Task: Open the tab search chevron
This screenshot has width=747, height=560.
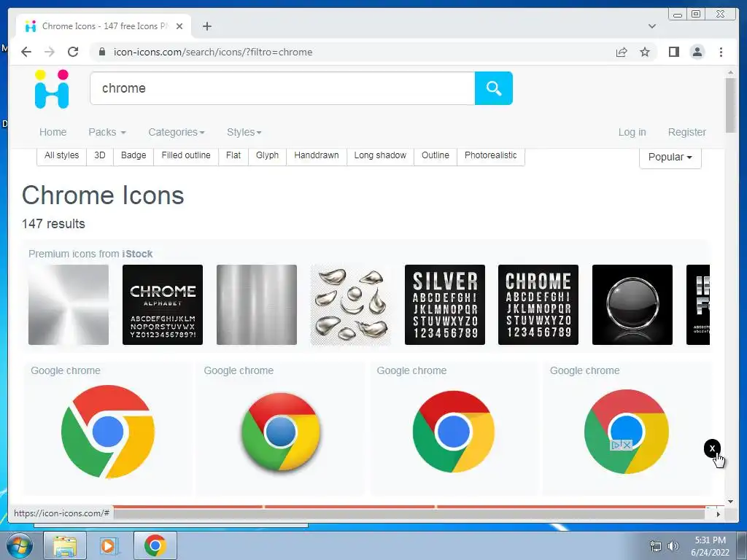Action: [652, 26]
